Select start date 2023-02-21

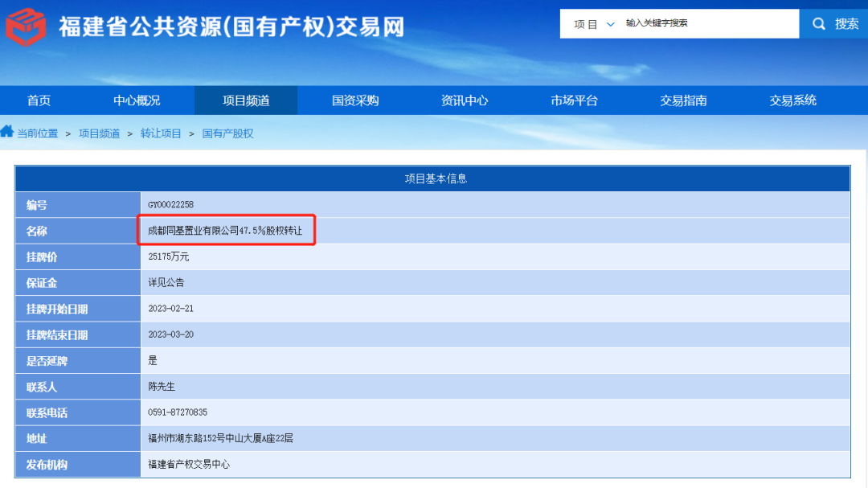tap(170, 309)
